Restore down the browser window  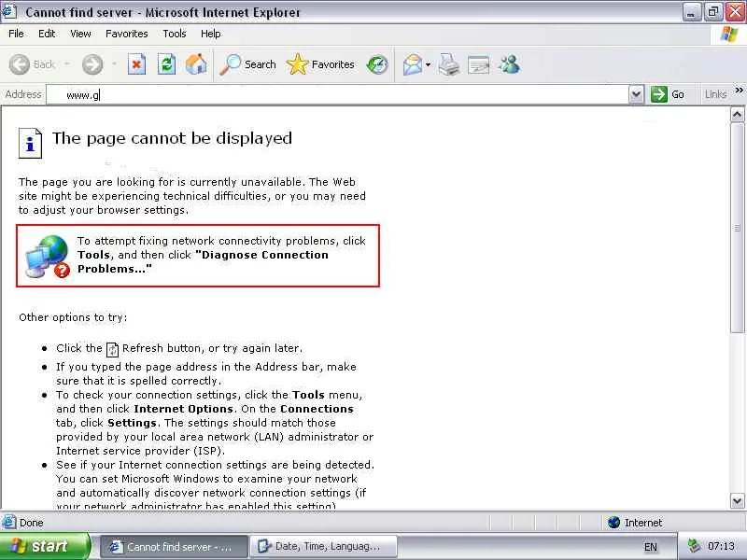click(x=713, y=12)
